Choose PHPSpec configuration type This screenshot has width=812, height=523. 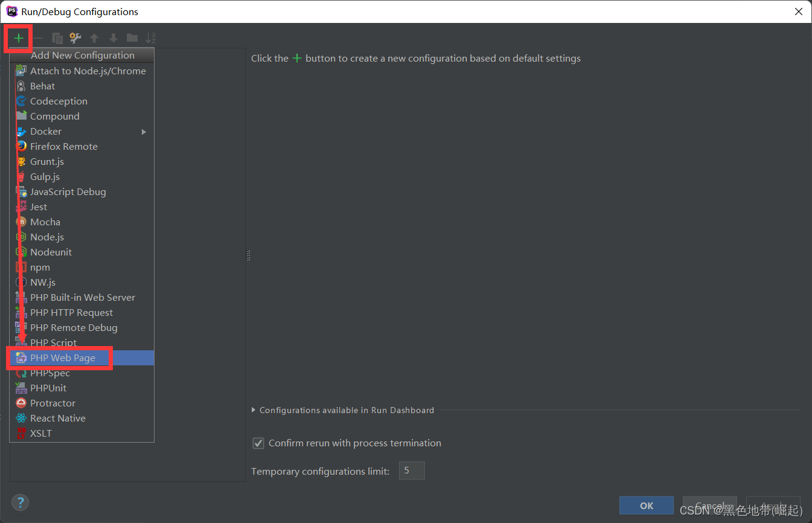pyautogui.click(x=82, y=373)
